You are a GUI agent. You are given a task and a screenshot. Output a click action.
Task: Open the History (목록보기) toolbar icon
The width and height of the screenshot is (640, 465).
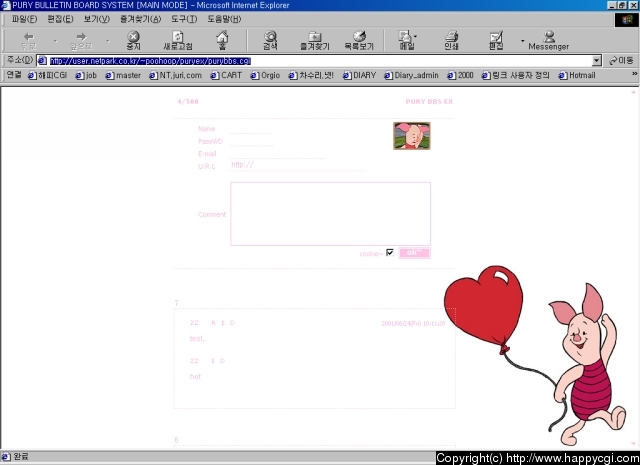(359, 40)
